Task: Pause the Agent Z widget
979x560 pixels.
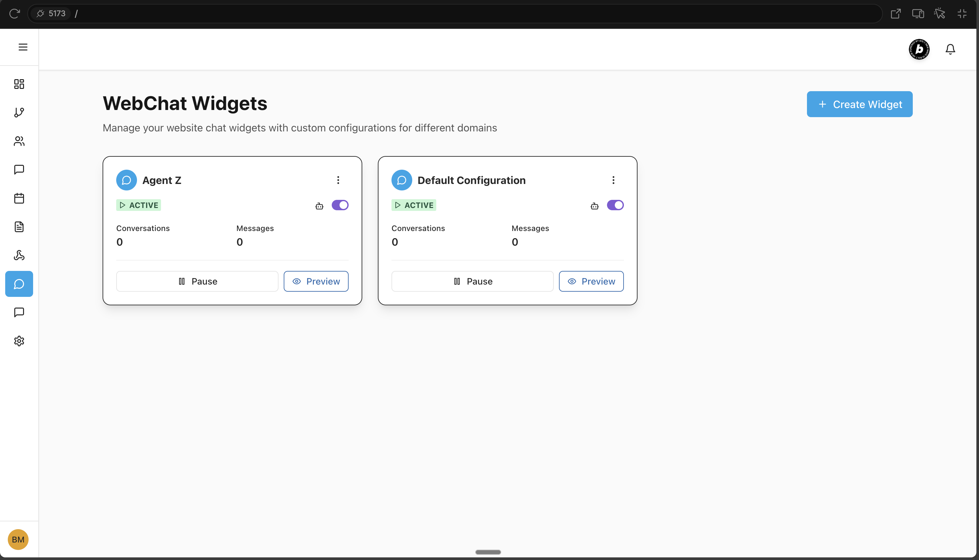Action: point(197,281)
